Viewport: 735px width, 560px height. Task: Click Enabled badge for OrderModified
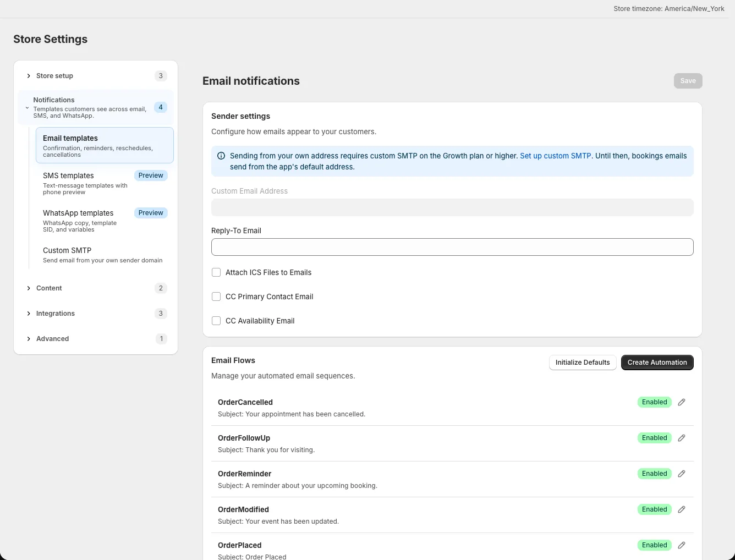655,509
